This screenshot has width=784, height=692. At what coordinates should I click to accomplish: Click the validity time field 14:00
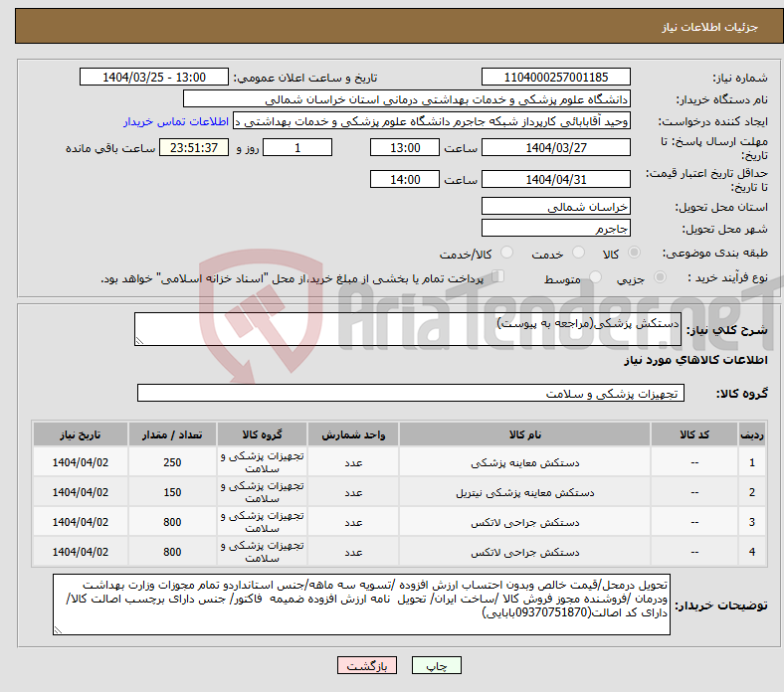point(405,179)
